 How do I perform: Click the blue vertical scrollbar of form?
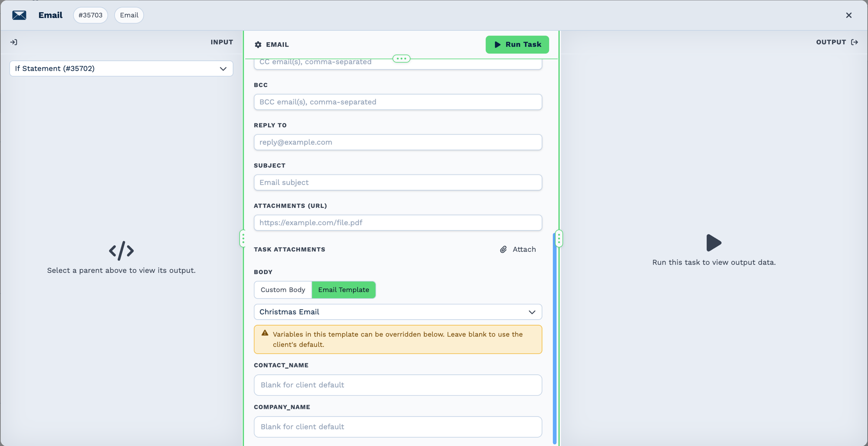pos(555,339)
